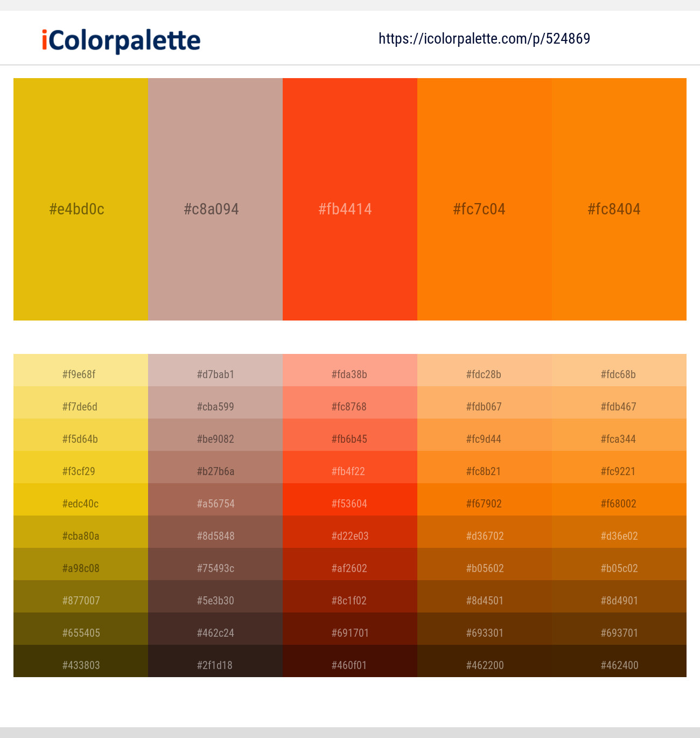
Task: Select the #877007 olive shade
Action: [x=81, y=596]
